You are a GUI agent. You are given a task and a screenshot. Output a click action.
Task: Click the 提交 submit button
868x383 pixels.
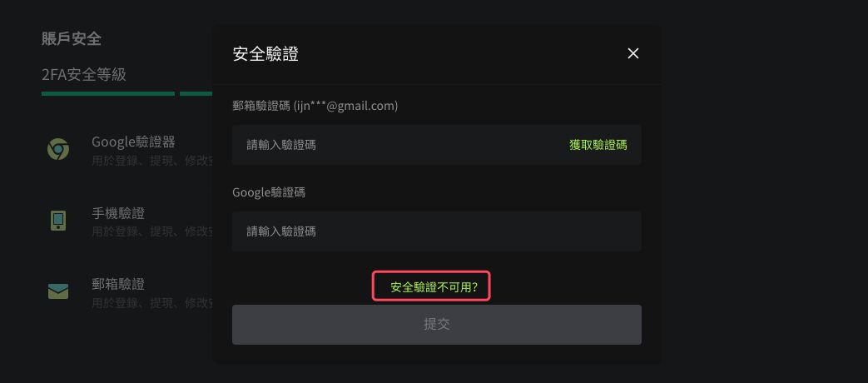point(437,325)
